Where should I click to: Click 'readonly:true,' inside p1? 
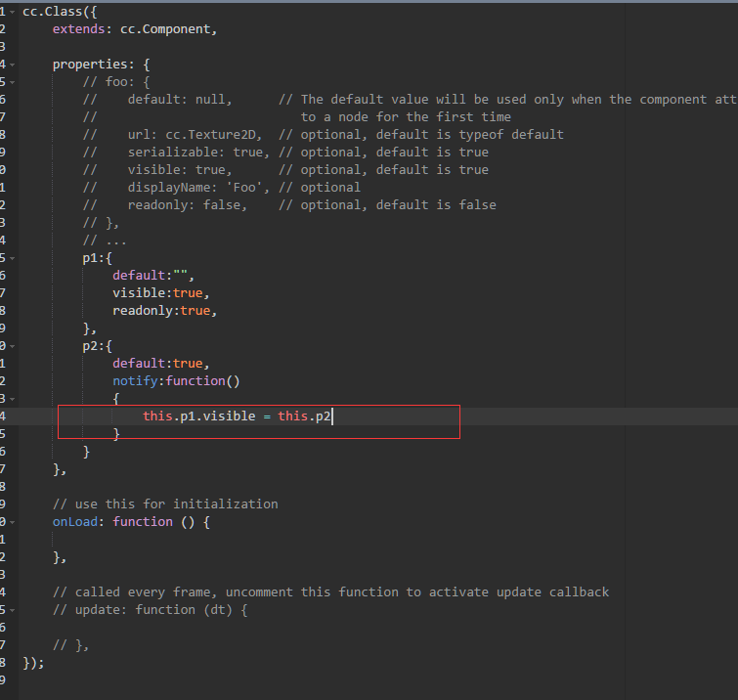tap(165, 311)
